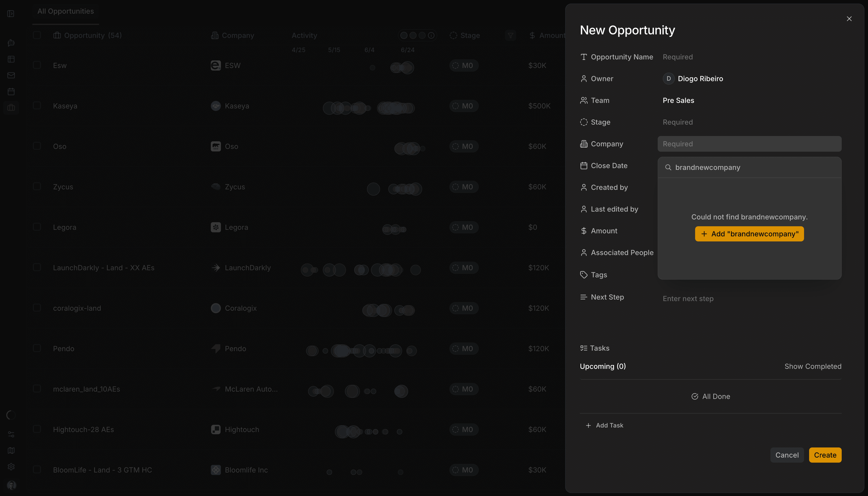Viewport: 868px width, 496px height.
Task: Open the calendar icon in left sidebar
Action: [11, 91]
